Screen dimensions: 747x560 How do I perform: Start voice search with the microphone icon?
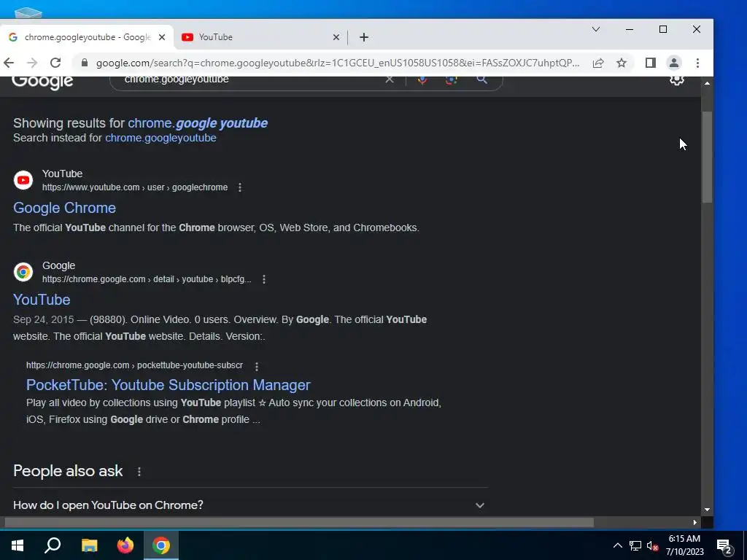point(422,79)
